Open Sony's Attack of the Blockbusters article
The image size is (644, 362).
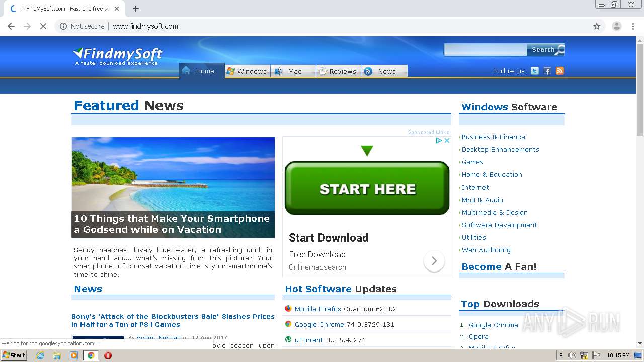pos(173,320)
